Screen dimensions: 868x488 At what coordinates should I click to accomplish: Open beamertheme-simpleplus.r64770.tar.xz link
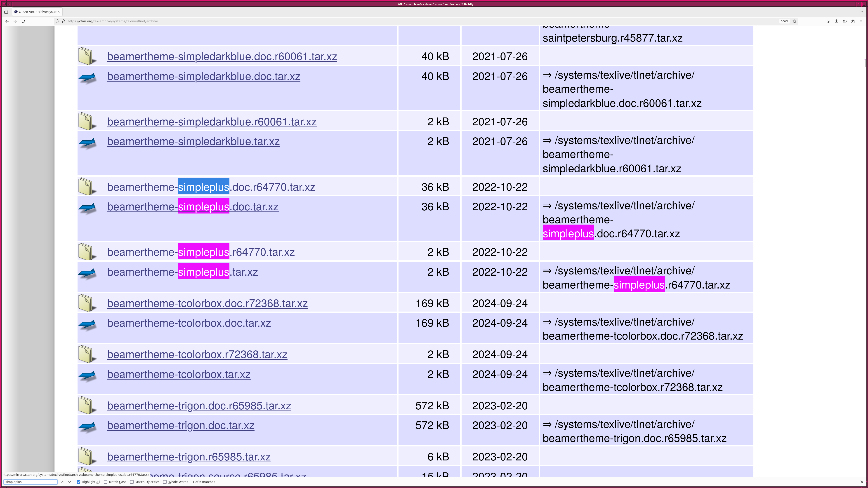point(201,252)
